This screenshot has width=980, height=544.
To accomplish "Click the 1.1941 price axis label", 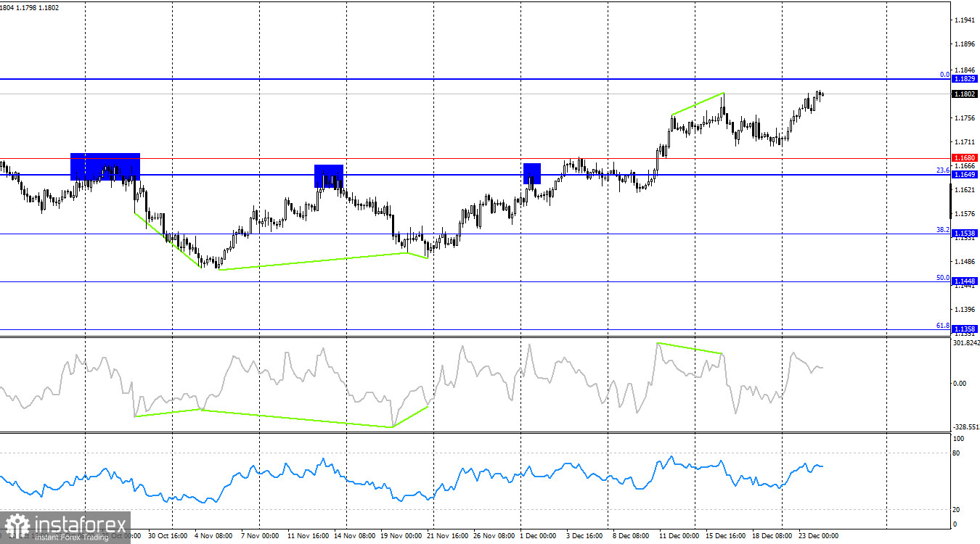I will pos(964,20).
